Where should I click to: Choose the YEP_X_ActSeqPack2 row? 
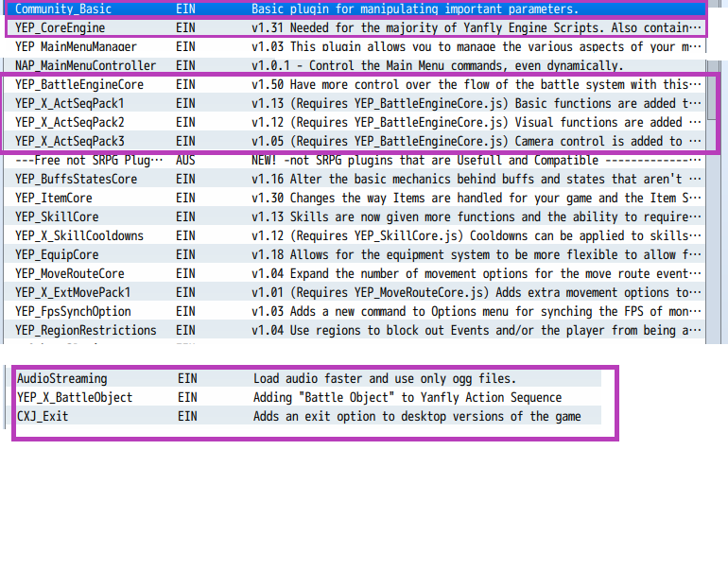click(355, 123)
